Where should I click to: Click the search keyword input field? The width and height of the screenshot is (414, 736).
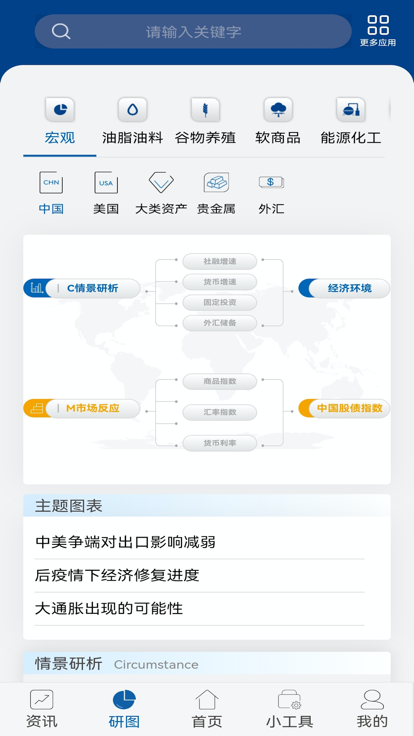pos(193,31)
